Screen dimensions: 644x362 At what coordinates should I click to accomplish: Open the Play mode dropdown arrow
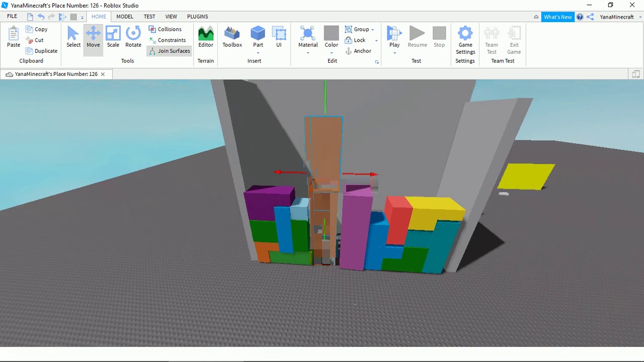click(x=394, y=53)
